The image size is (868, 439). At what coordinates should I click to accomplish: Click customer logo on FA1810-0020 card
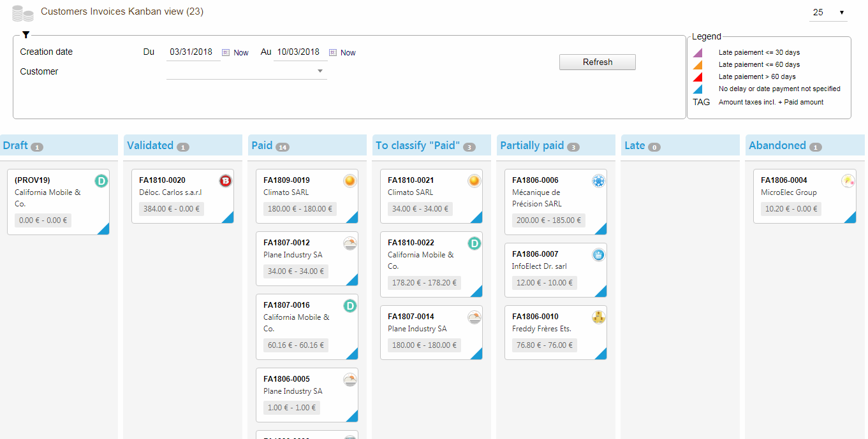(225, 181)
